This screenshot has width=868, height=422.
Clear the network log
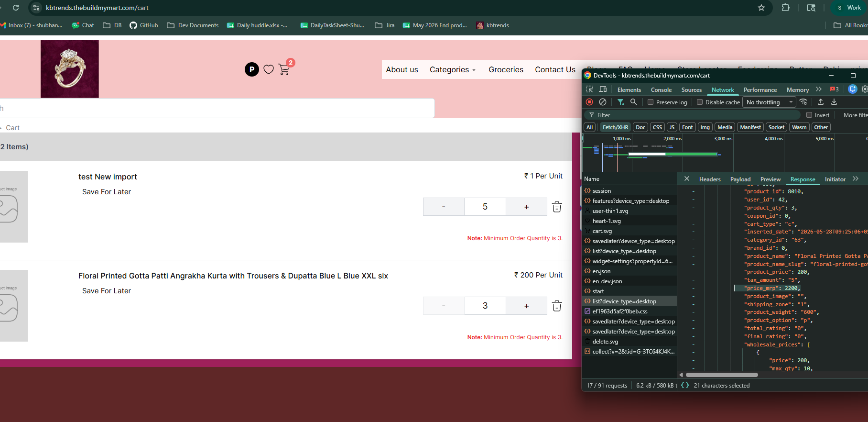(603, 102)
